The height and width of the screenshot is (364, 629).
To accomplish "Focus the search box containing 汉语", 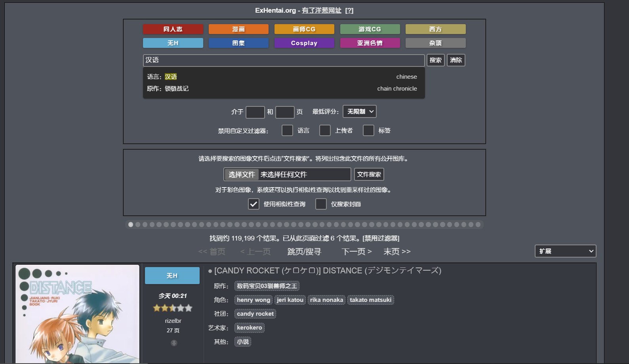I will tap(284, 60).
